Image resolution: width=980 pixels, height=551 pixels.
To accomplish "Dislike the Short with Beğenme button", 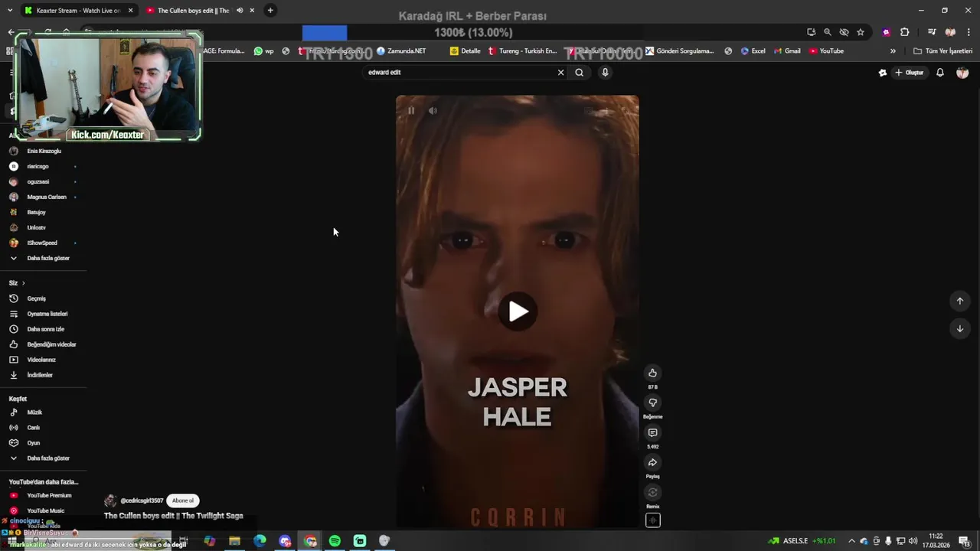I will click(652, 403).
